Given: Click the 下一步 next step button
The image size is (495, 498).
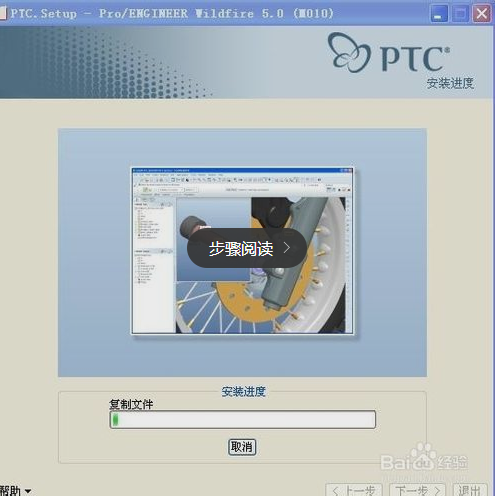Looking at the screenshot, I should (x=417, y=490).
